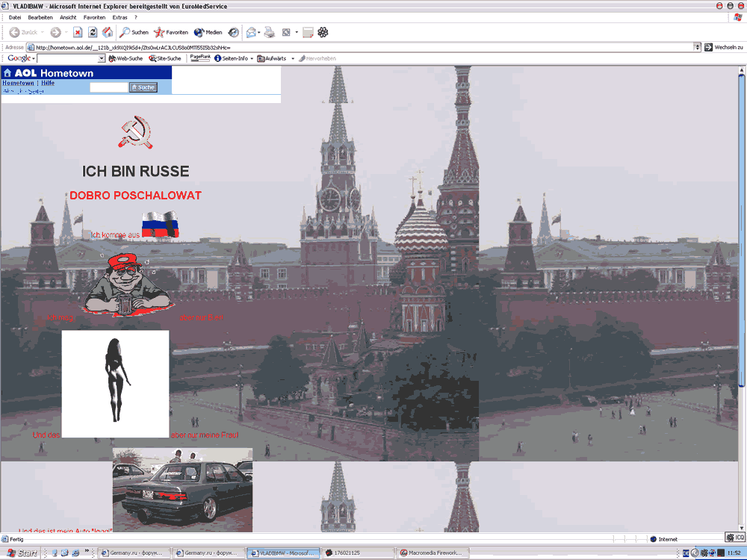
Task: Click the Hilfe link in AOL Hometown
Action: tap(48, 83)
